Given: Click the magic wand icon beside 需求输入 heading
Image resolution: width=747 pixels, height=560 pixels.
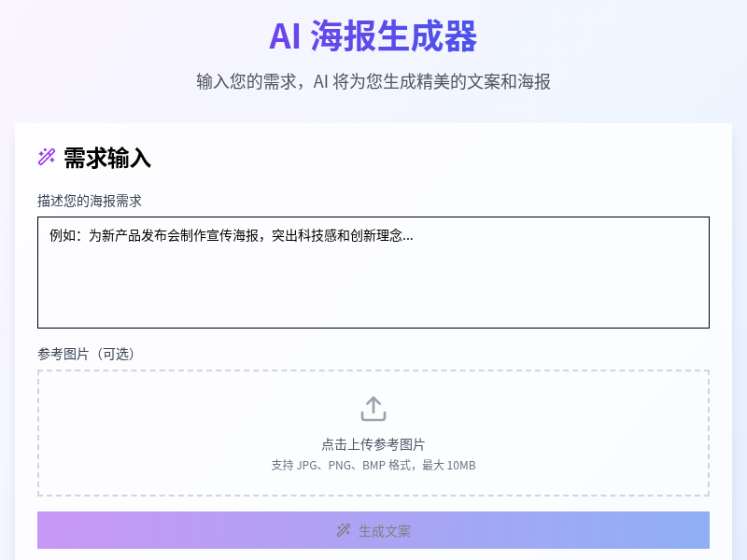Looking at the screenshot, I should tap(45, 158).
